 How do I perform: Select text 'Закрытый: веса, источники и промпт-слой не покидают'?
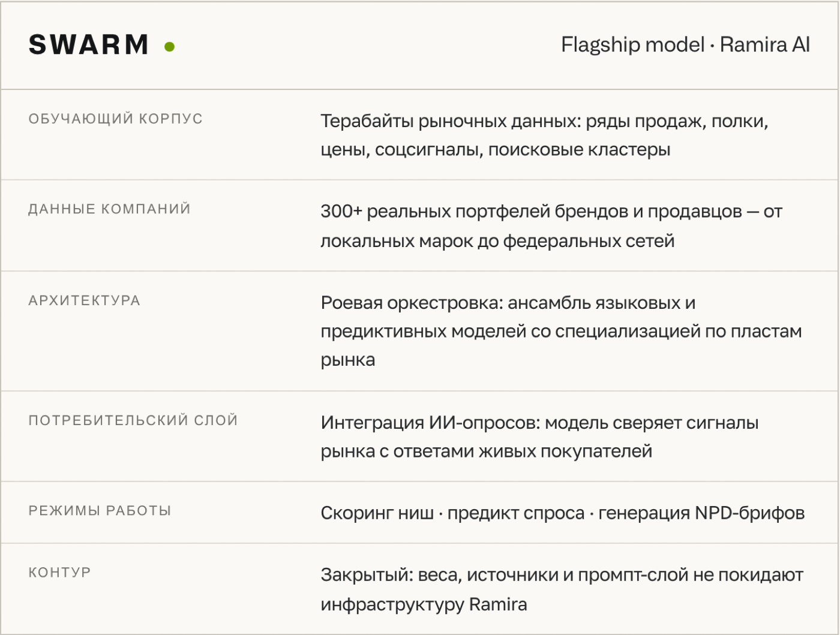point(562,575)
